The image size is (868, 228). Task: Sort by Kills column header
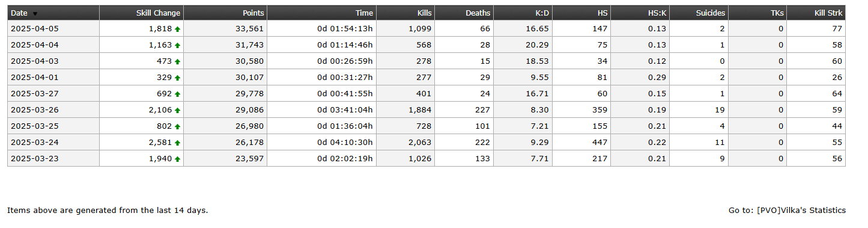(424, 13)
